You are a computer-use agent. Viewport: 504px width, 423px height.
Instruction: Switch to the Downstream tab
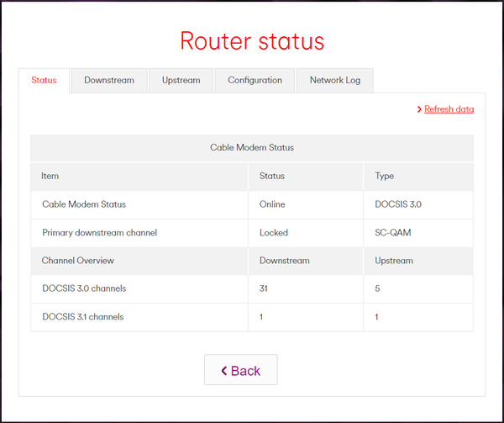109,81
